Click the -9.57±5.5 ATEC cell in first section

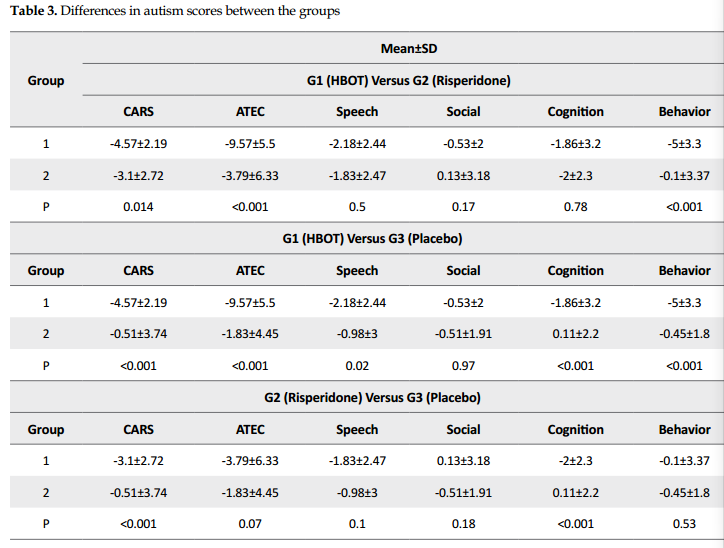click(250, 144)
